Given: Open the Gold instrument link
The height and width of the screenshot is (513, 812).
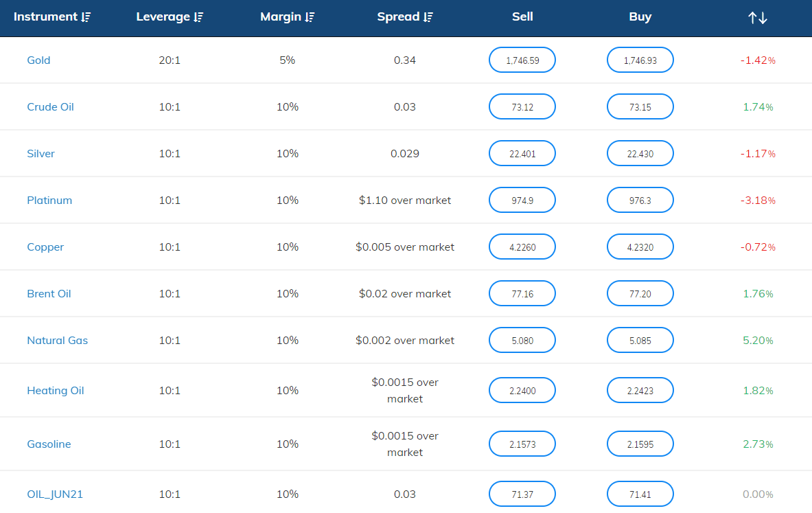Looking at the screenshot, I should [38, 60].
